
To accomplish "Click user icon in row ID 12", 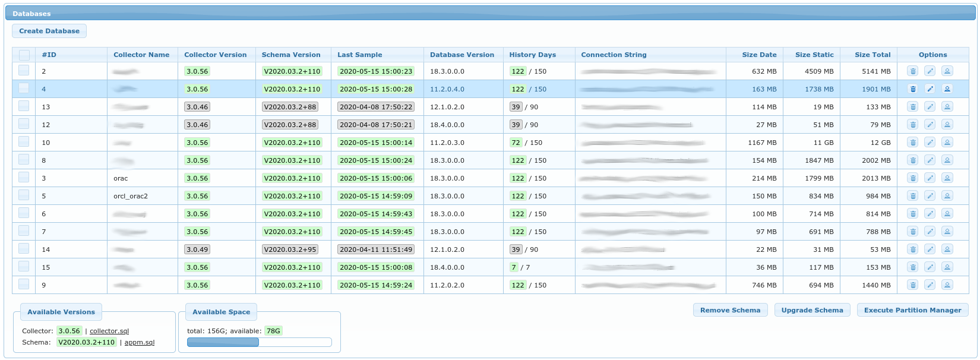I will tap(947, 125).
